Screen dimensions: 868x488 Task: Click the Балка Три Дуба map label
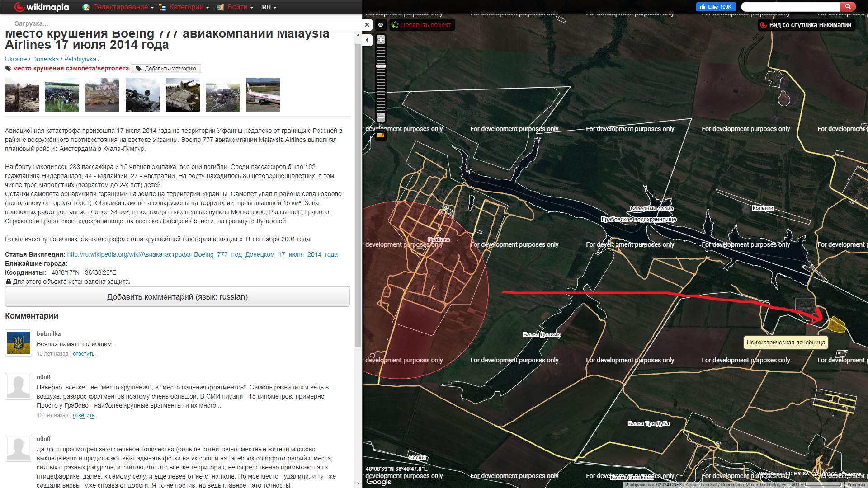(648, 423)
